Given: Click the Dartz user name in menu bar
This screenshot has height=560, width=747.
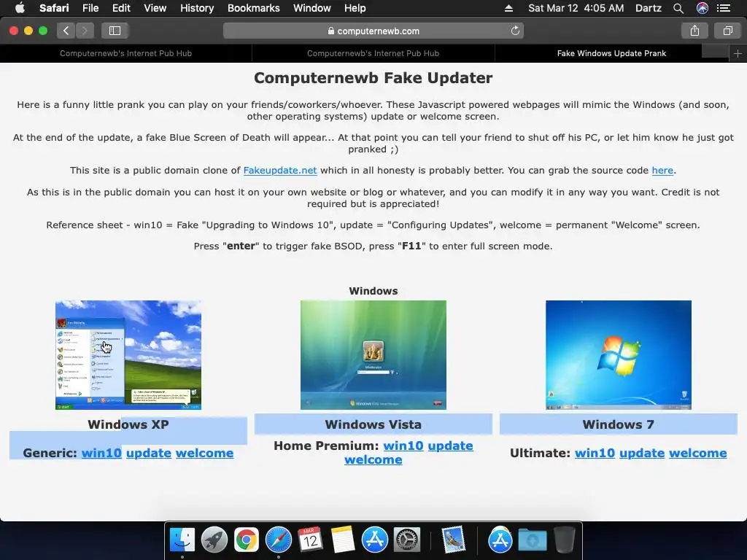Looking at the screenshot, I should pos(649,8).
